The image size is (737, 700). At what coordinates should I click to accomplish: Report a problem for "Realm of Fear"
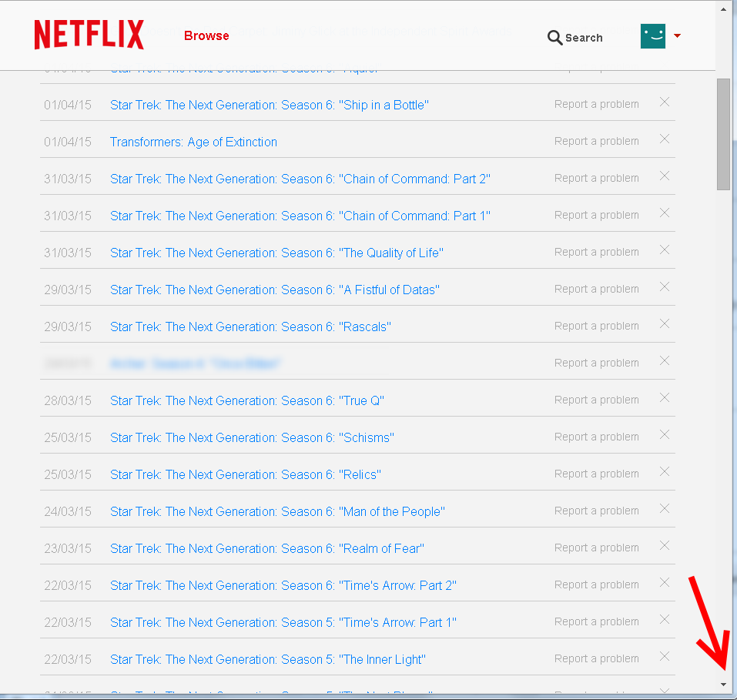[597, 548]
